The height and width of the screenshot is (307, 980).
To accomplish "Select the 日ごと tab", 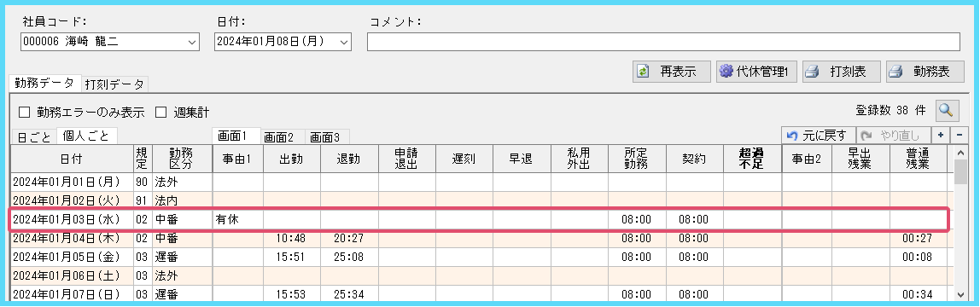I will point(34,137).
